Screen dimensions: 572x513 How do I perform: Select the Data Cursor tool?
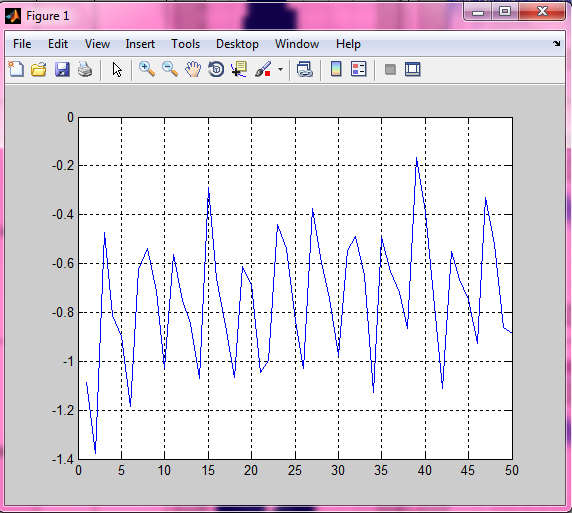point(239,69)
